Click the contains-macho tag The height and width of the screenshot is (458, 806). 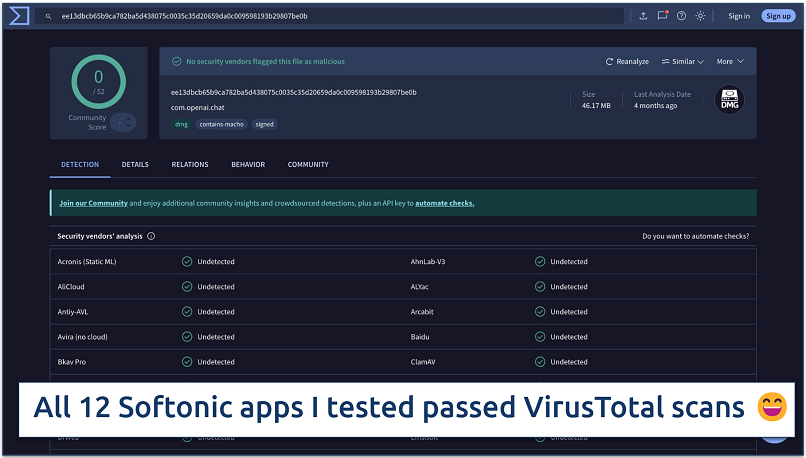coord(222,124)
